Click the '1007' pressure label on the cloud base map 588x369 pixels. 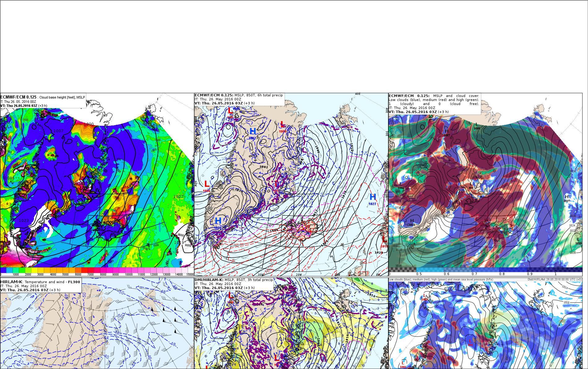pos(58,131)
